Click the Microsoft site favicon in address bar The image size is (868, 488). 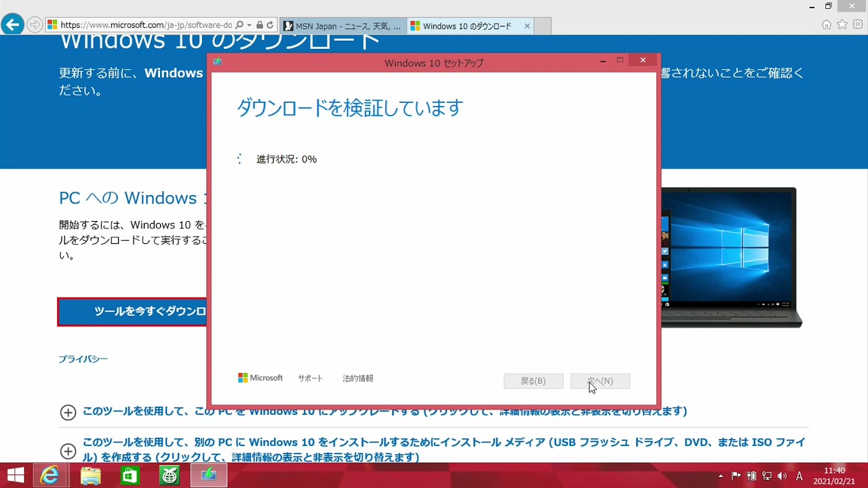click(x=52, y=25)
